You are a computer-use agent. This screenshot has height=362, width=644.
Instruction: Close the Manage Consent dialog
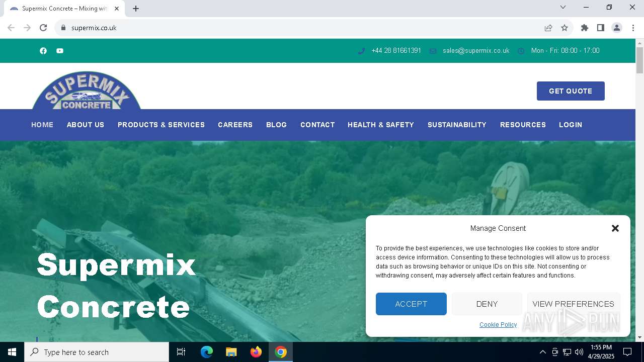(615, 228)
